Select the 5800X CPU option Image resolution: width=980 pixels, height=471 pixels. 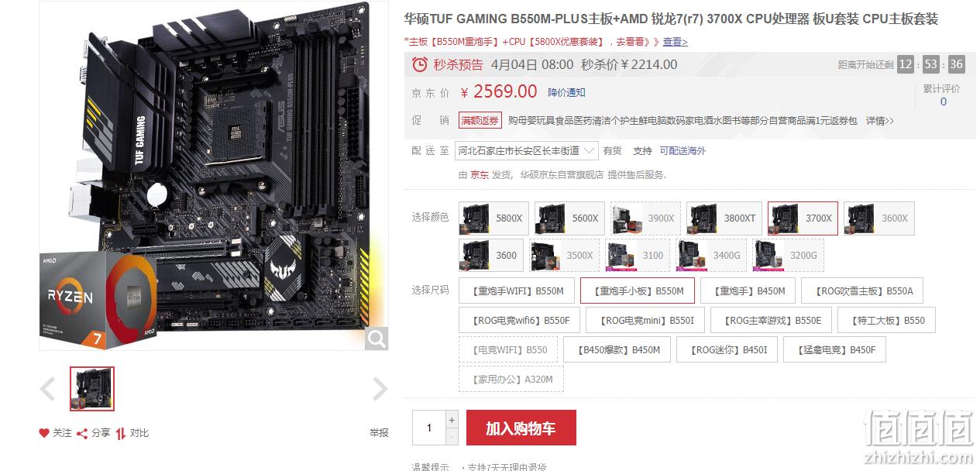click(x=493, y=218)
